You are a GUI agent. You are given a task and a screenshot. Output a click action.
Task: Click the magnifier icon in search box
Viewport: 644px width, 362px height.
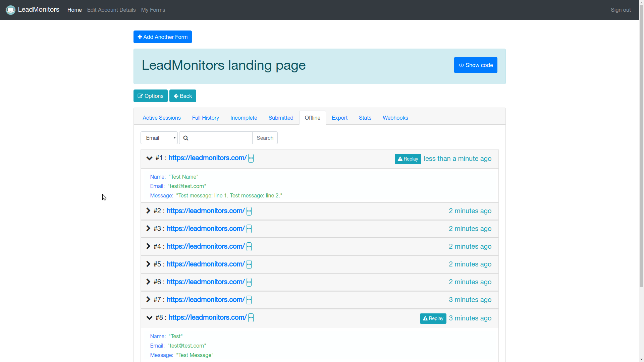(186, 138)
